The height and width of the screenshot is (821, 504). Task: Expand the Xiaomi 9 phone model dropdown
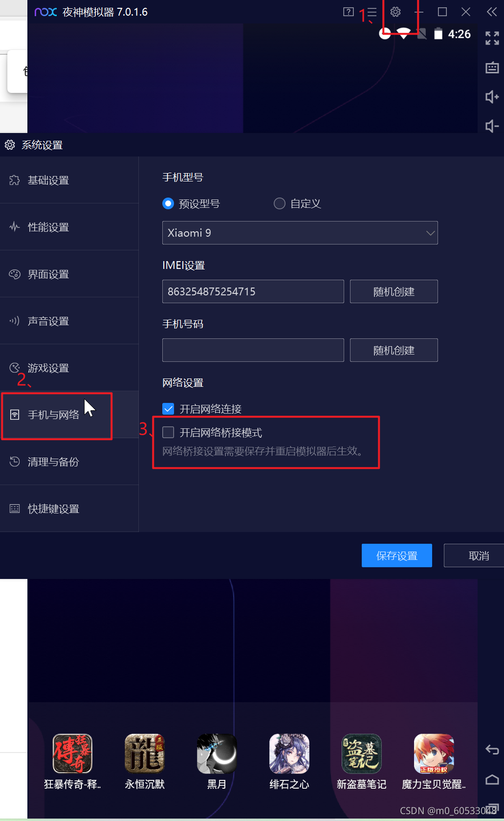(x=300, y=233)
